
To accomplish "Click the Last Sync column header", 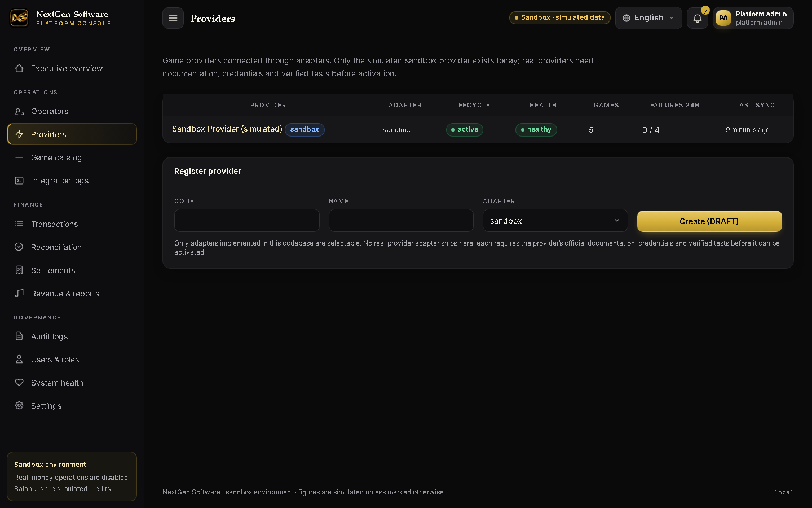I will pos(755,105).
